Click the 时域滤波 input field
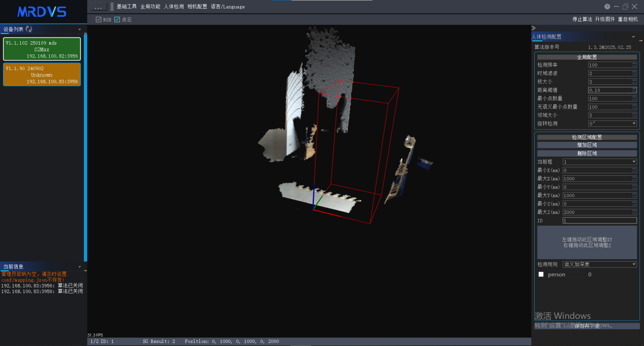644x346 pixels. 612,73
